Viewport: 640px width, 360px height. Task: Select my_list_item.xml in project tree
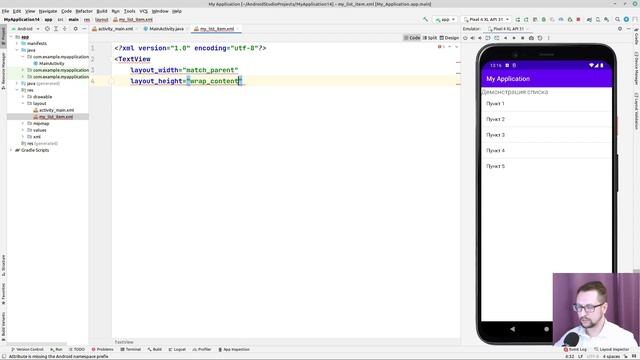(x=53, y=117)
